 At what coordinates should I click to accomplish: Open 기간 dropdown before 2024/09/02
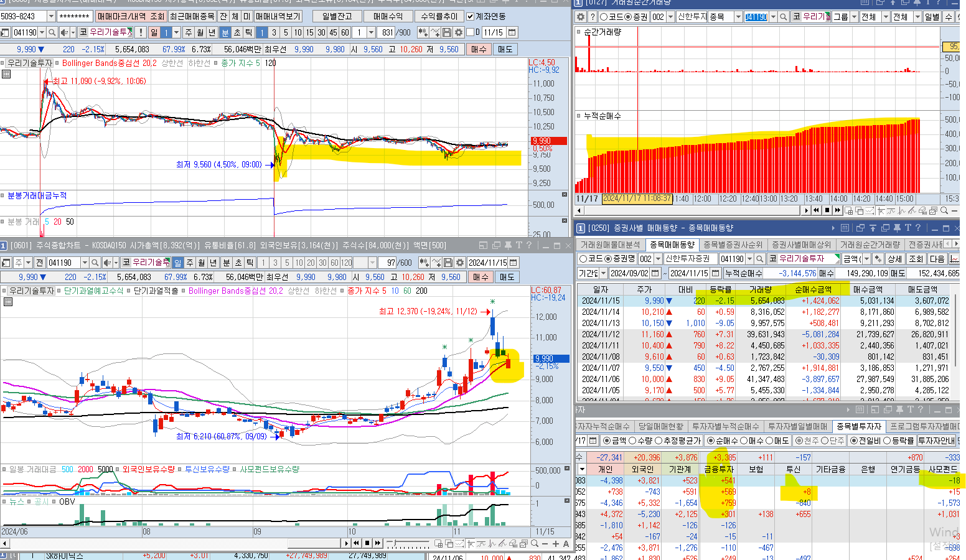point(603,273)
